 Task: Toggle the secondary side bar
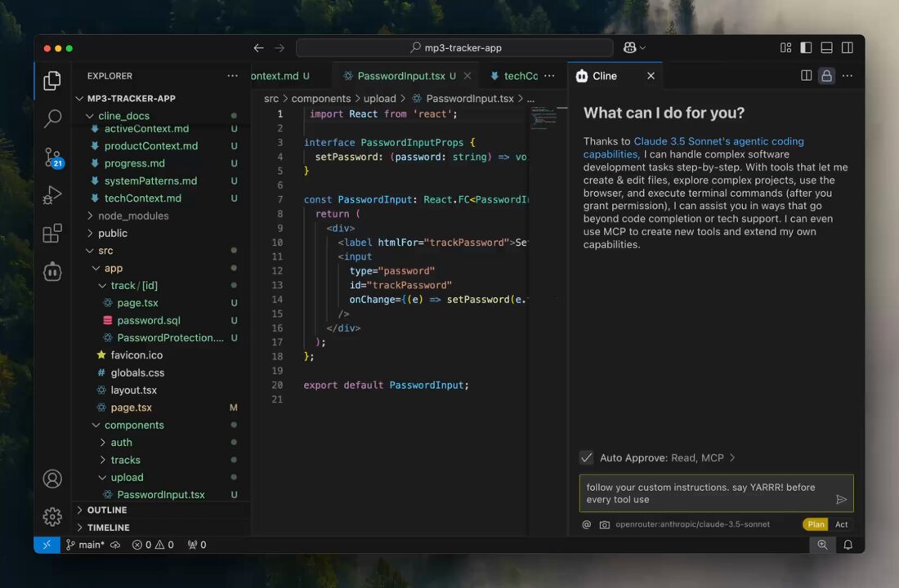pyautogui.click(x=848, y=47)
